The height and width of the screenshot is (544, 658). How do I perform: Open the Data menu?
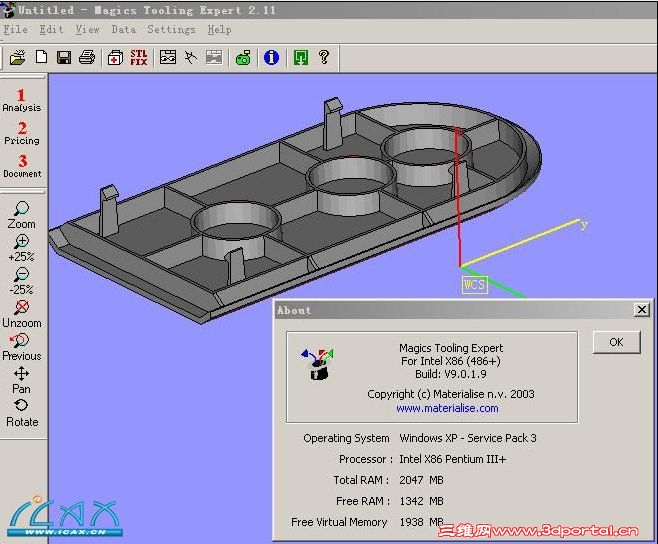[x=123, y=30]
